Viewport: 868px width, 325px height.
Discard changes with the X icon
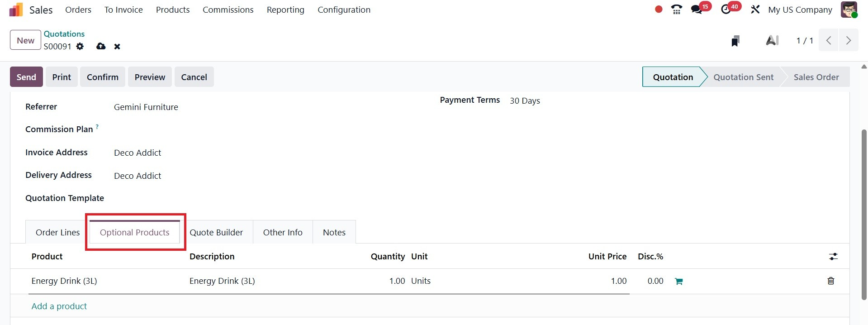point(117,46)
